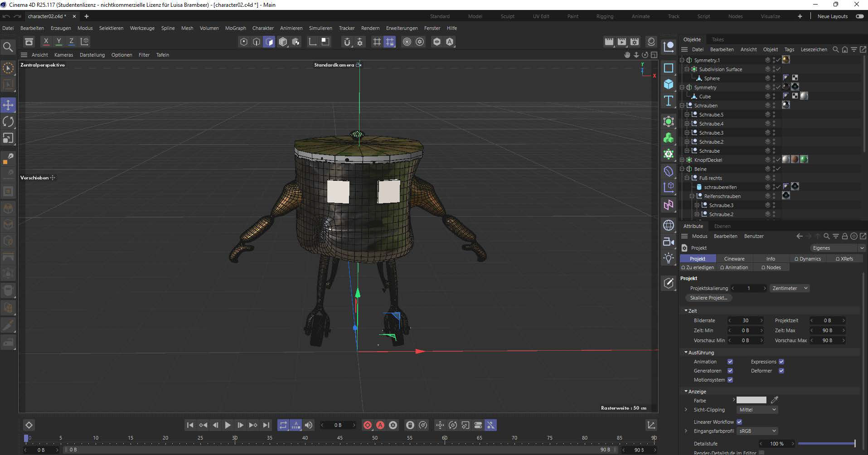Viewport: 868px width, 455px height.
Task: Collapse the Anzeige section
Action: tap(686, 392)
